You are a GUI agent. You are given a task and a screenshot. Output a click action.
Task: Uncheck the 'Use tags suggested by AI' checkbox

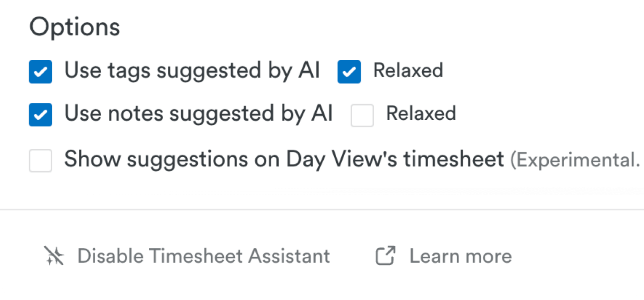41,71
